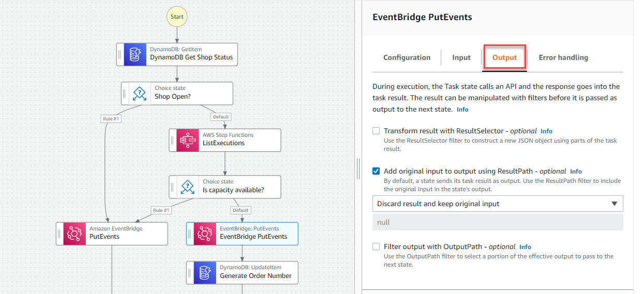Image resolution: width=644 pixels, height=294 pixels.
Task: Click the Shop Open? choice state icon
Action: [x=140, y=94]
